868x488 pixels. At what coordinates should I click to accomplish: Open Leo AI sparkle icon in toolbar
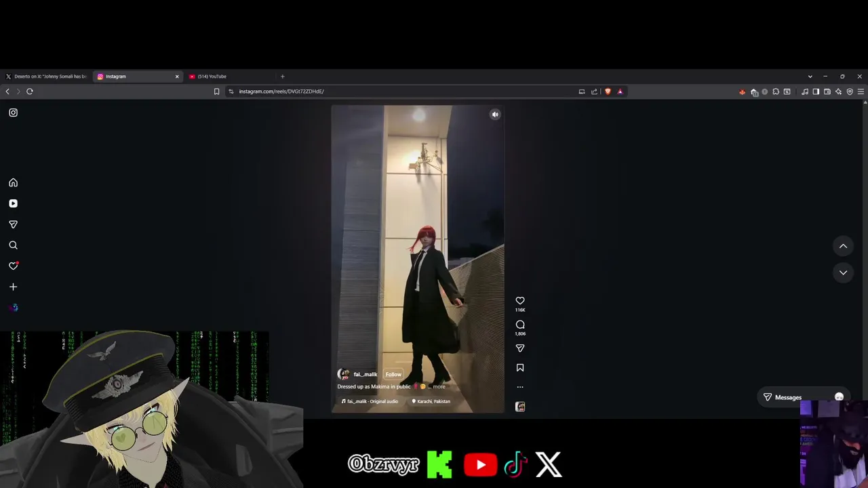(x=839, y=91)
